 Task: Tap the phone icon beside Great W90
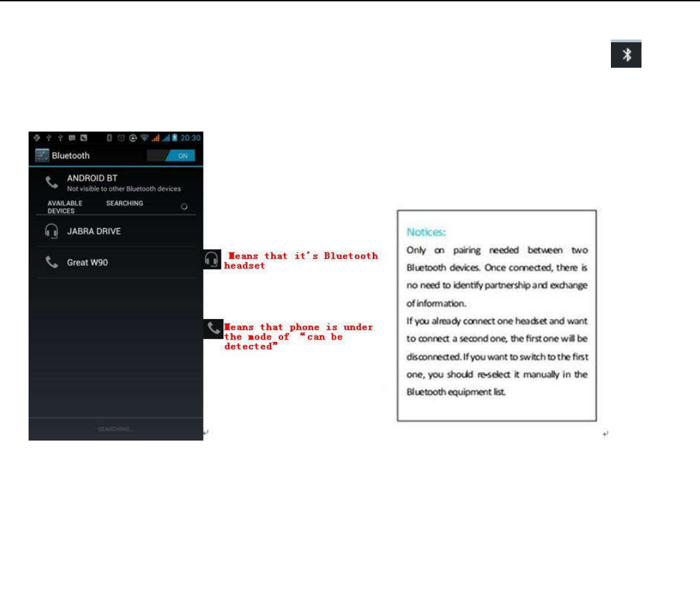52,262
